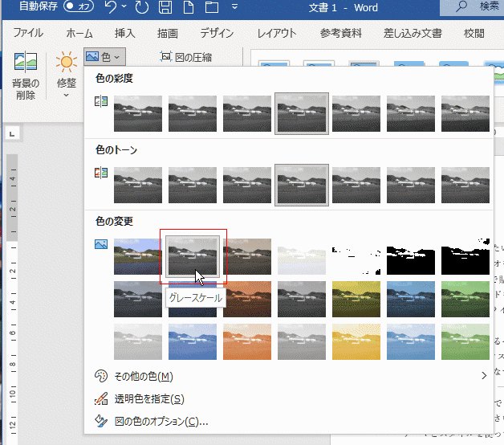Toggle the AutoSave (自動保存) switch

click(x=78, y=7)
